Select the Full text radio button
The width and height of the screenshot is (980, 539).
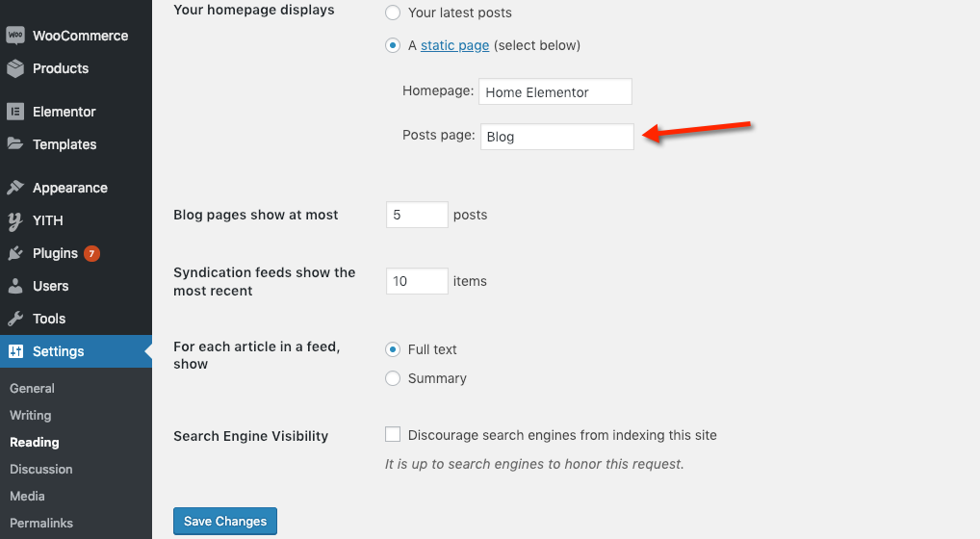393,349
